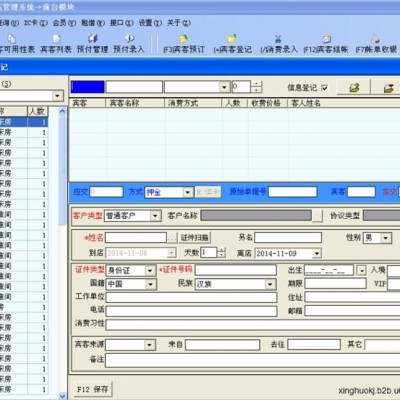Click the 消费方式 column header

click(193, 103)
